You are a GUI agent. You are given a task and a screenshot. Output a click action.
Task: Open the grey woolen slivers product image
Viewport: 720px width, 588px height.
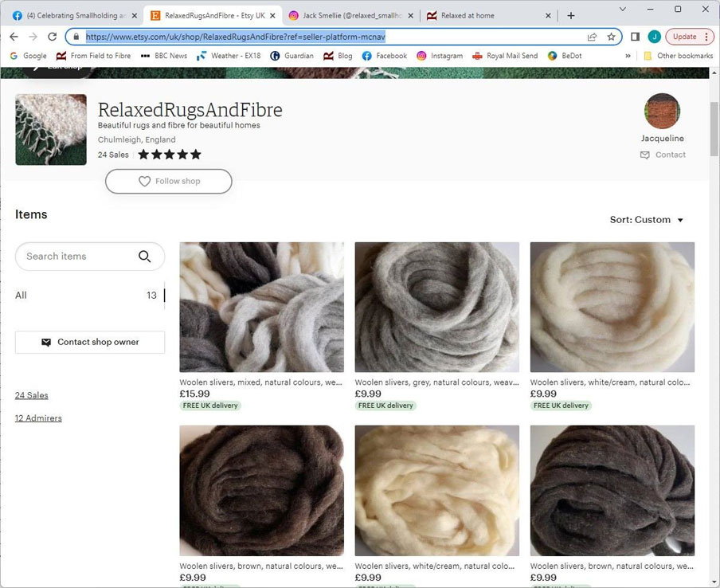point(437,307)
